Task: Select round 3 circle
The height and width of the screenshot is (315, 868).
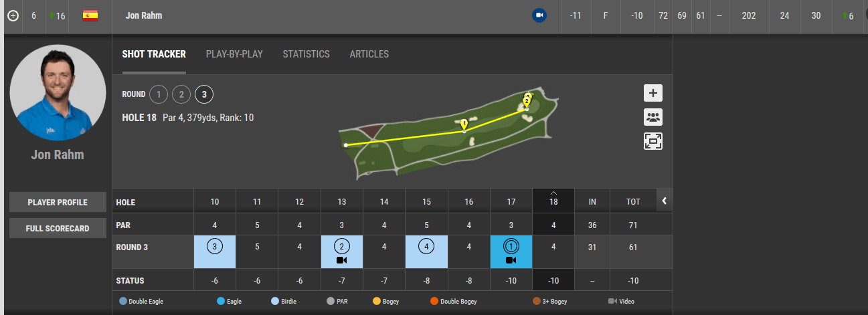Action: 204,94
